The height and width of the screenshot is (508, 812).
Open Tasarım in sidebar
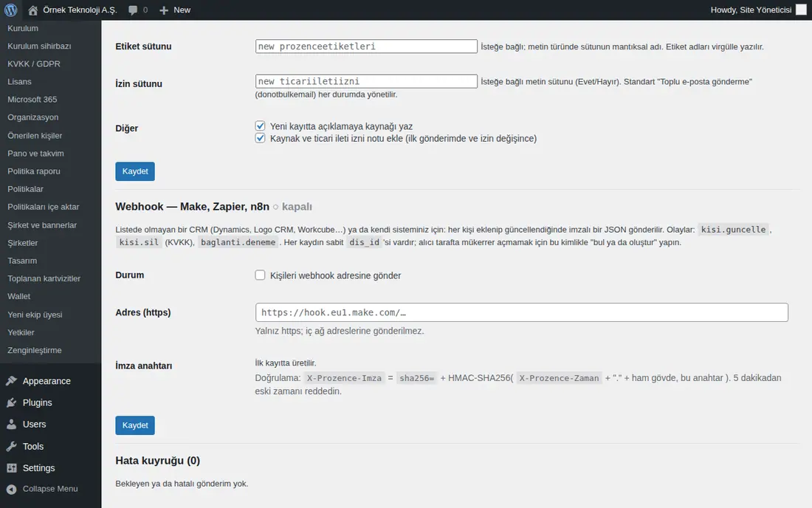[21, 261]
